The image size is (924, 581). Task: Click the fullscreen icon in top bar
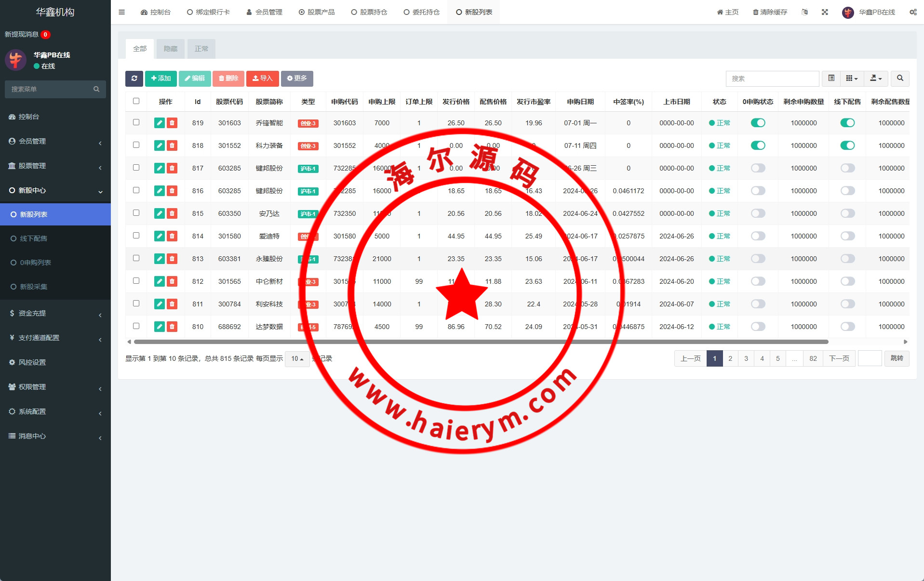[825, 12]
